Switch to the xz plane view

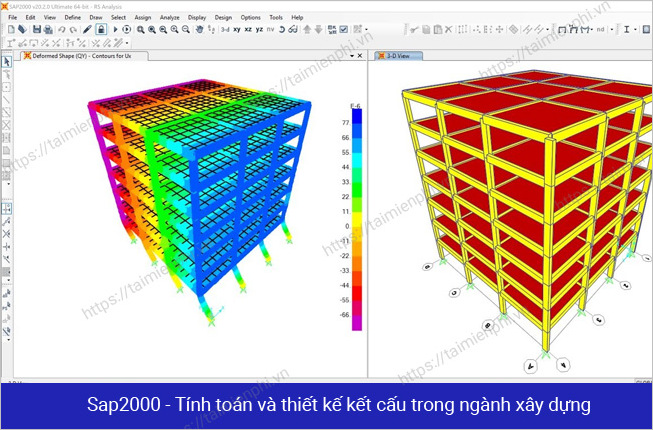[248, 29]
